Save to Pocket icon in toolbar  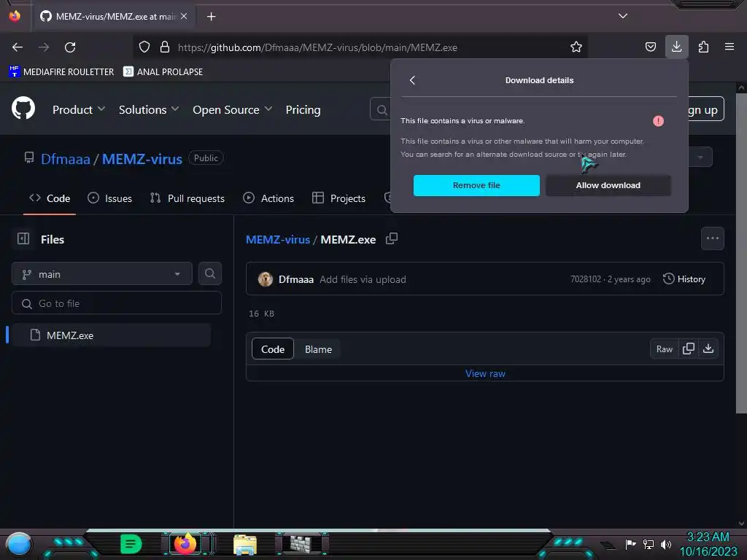tap(650, 47)
